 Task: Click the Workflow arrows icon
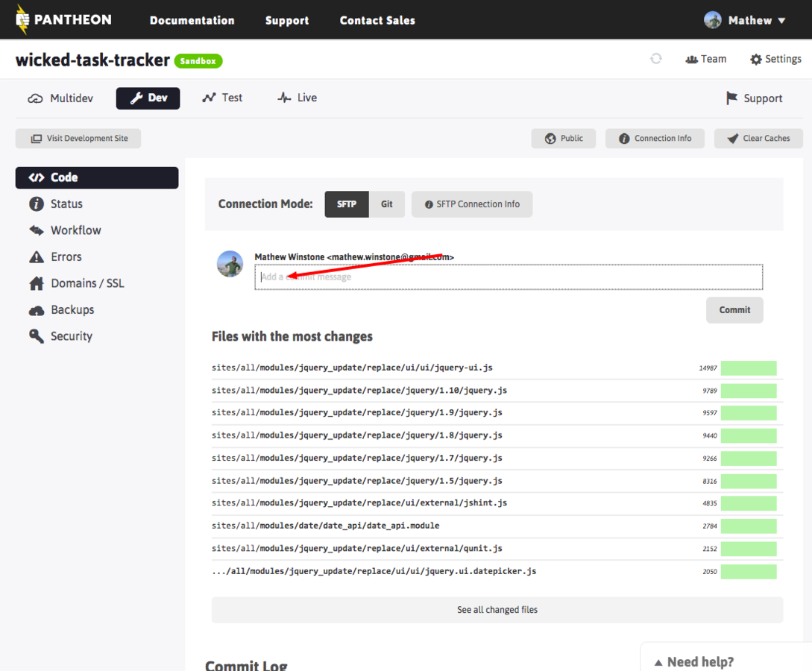pos(37,230)
